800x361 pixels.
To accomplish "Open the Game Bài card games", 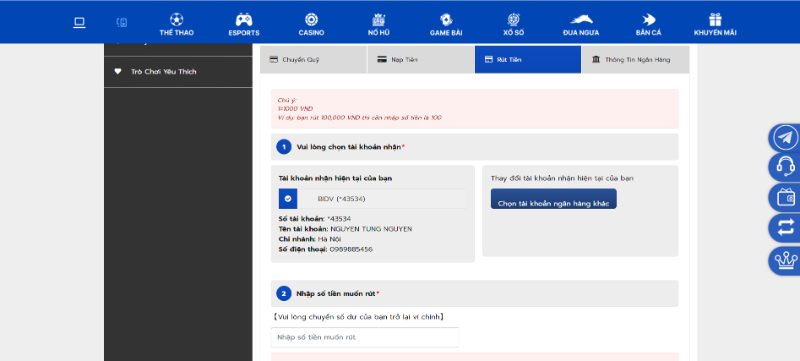I will (x=446, y=24).
